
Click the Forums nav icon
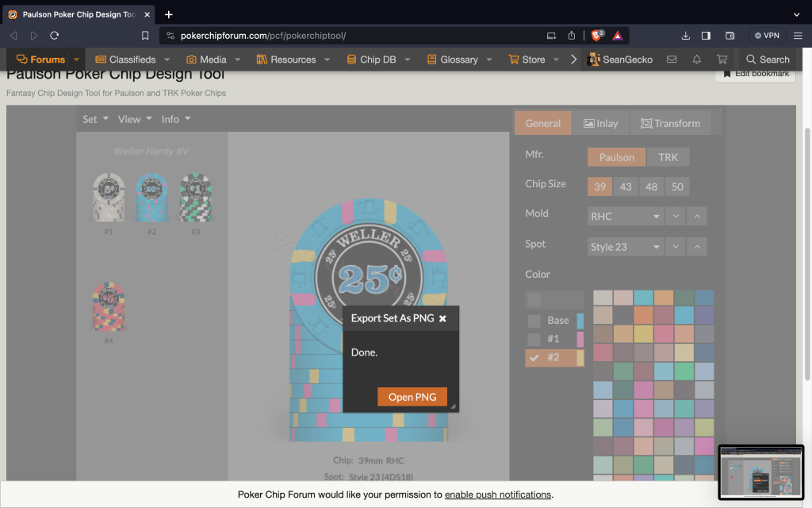(21, 59)
